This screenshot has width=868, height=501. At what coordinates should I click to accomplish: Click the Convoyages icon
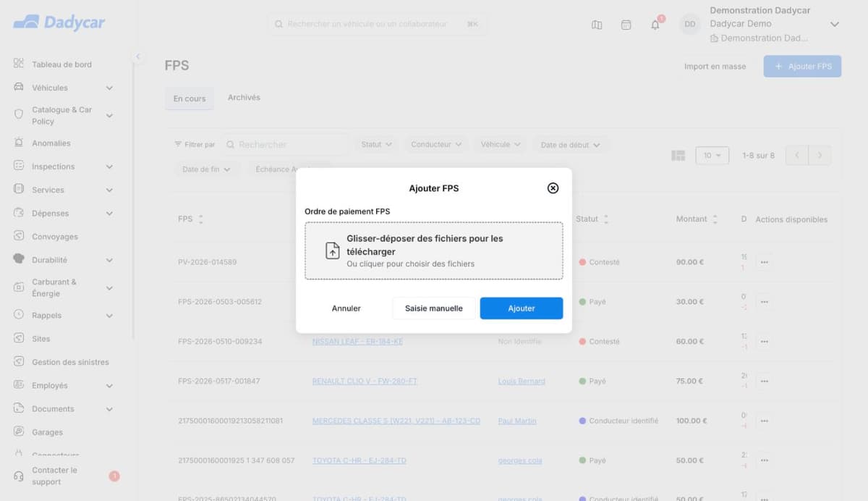pos(19,236)
